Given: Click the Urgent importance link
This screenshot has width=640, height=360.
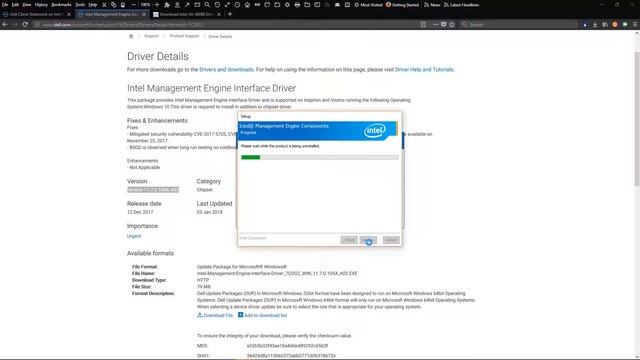Looking at the screenshot, I should coord(134,236).
